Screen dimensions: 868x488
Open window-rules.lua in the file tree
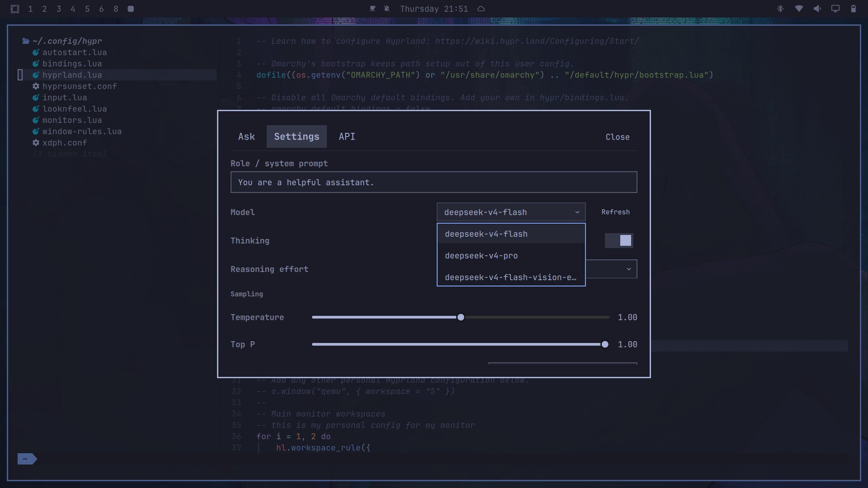(82, 131)
